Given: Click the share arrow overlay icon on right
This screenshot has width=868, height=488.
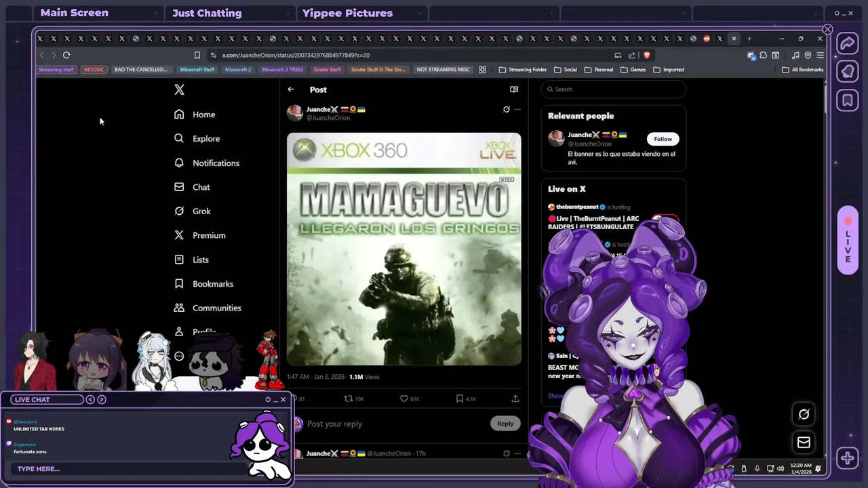Looking at the screenshot, I should [x=847, y=44].
